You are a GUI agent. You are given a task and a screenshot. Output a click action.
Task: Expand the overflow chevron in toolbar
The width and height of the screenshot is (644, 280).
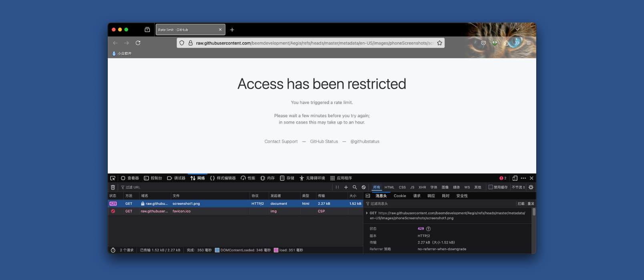(517, 42)
